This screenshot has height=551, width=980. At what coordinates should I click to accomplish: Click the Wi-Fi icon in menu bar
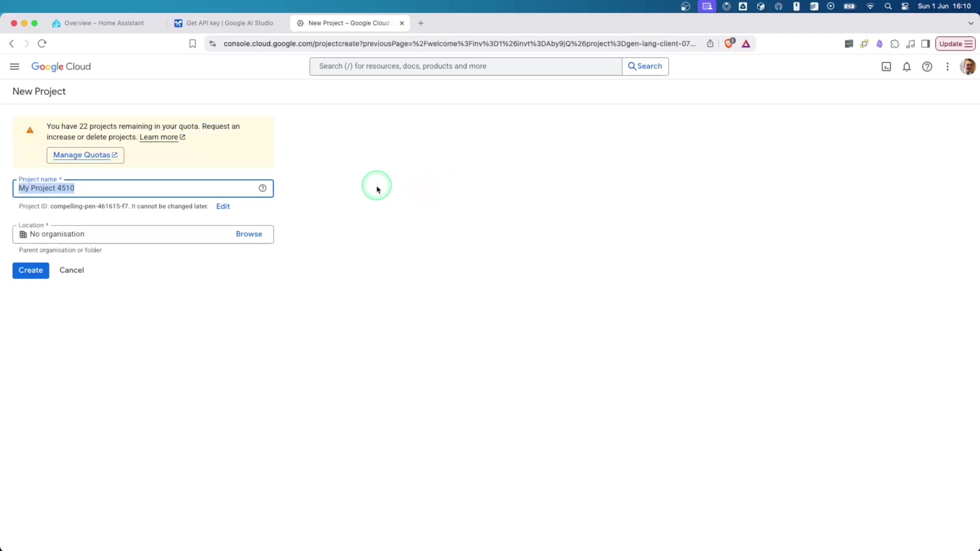tap(870, 6)
